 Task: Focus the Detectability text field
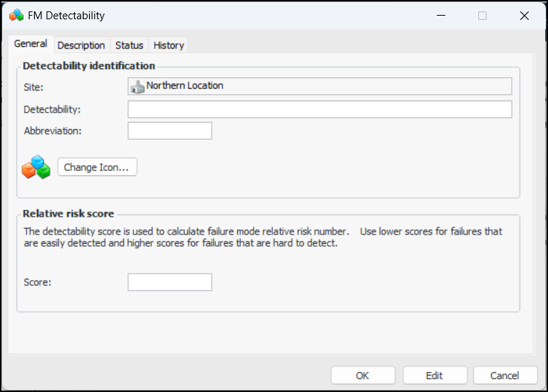click(x=319, y=109)
